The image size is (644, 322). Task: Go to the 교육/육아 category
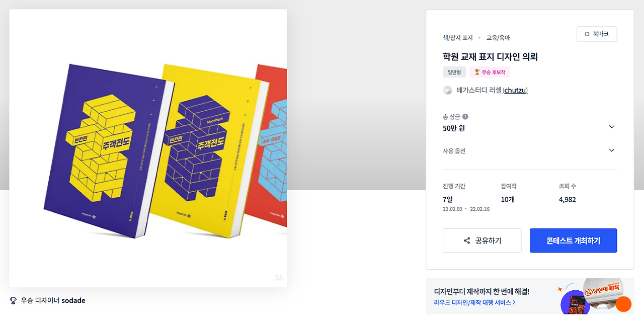tap(498, 38)
